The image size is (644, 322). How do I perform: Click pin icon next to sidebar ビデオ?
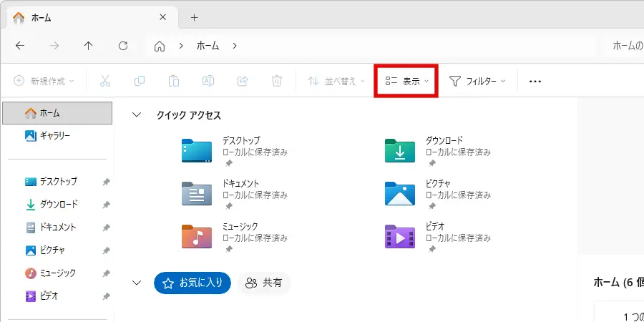click(x=106, y=296)
